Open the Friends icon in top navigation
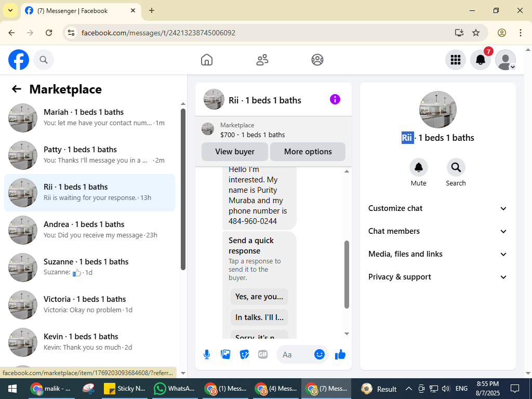Viewport: 532px width, 399px height. click(x=262, y=60)
